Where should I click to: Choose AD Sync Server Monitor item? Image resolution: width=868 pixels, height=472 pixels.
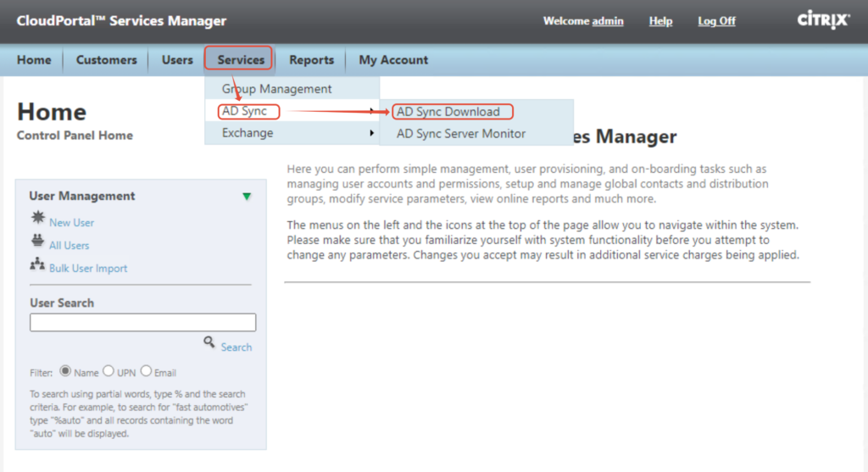(x=476, y=134)
